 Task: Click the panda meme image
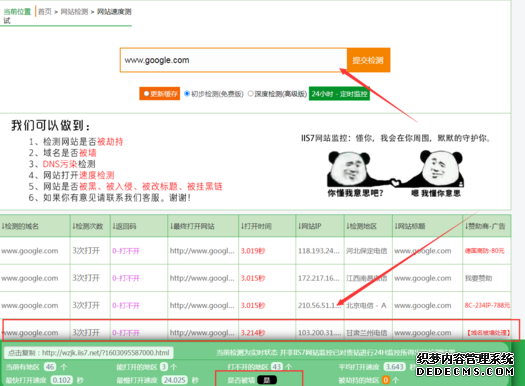(x=395, y=173)
